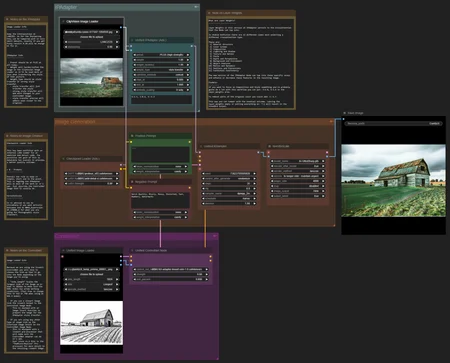The width and height of the screenshot is (450, 363).
Task: Collapse the Positive Prompt node dot
Action: [132, 136]
